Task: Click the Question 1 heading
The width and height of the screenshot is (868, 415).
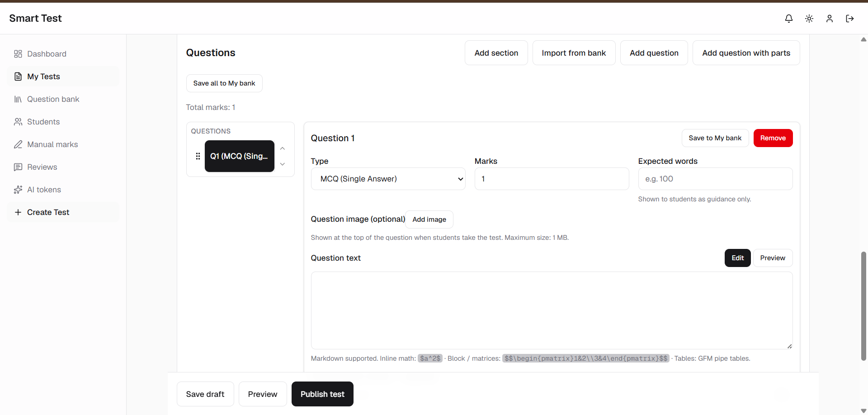Action: (x=333, y=138)
